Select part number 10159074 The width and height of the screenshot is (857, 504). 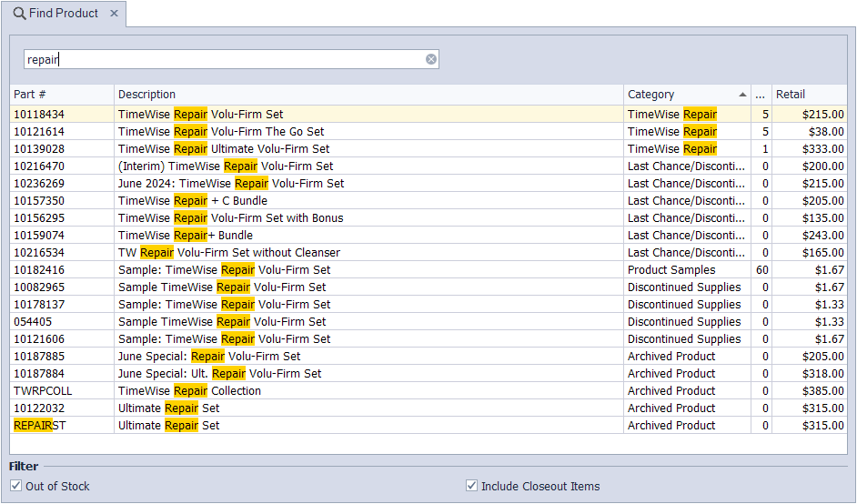click(39, 236)
